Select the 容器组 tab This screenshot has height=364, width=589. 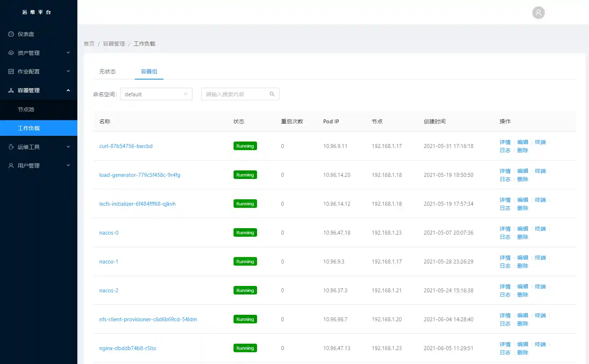pos(149,72)
